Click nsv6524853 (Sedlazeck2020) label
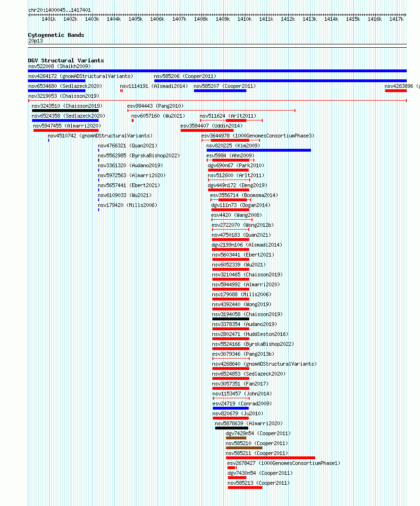The image size is (420, 506). 249,374
